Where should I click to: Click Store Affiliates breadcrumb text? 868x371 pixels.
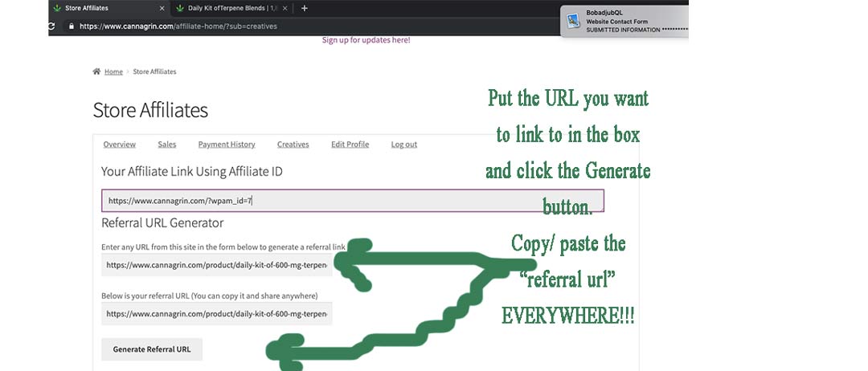154,72
